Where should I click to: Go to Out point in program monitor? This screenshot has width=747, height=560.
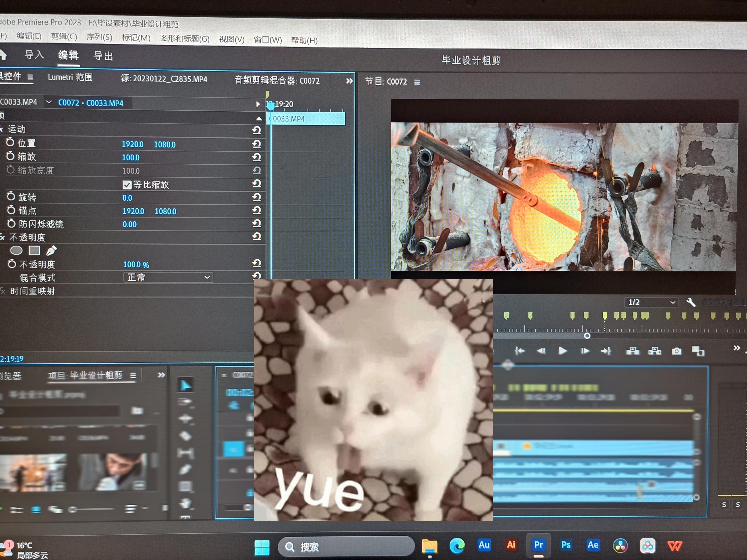click(606, 351)
